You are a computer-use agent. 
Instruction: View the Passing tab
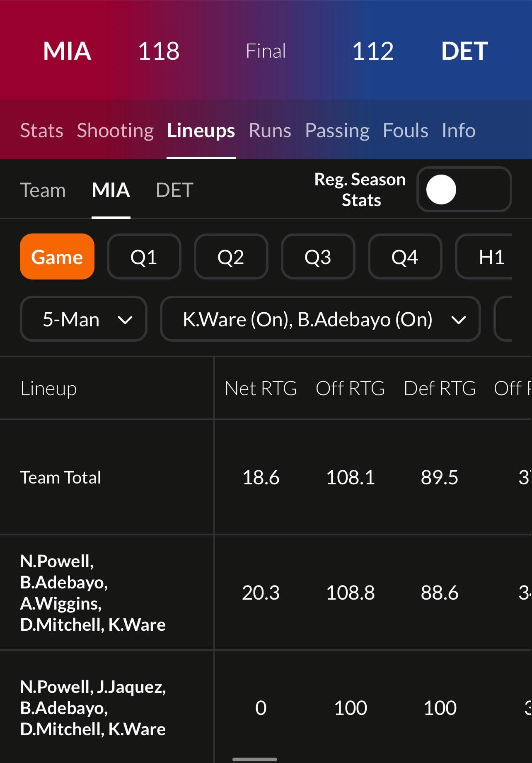[337, 131]
